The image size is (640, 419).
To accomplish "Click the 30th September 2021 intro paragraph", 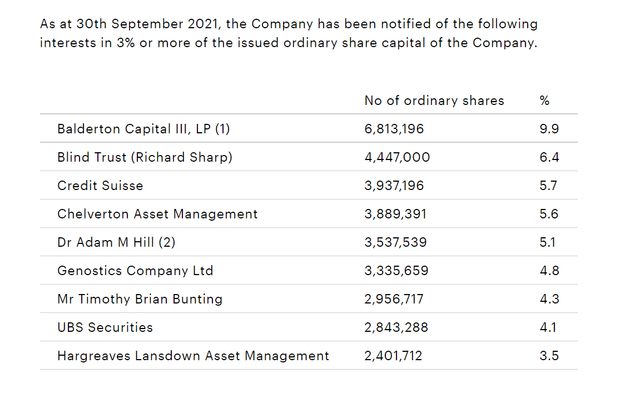I will (289, 33).
